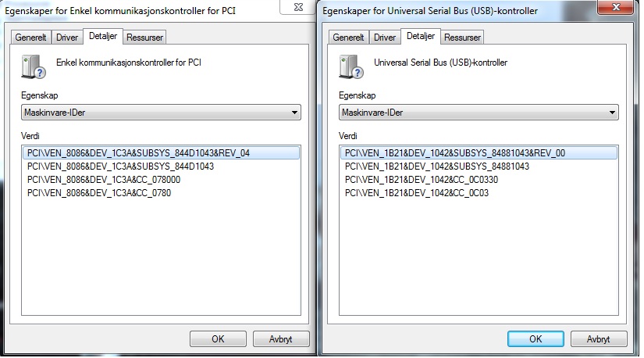Viewport: 644px width, 358px height.
Task: Open Driver tab in the PCI dialog
Action: coord(67,38)
